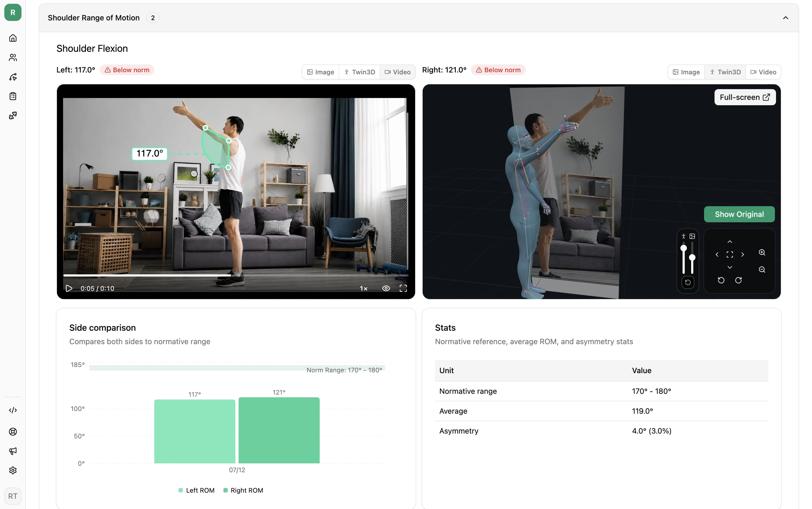Click the 117.0° angle label on video

pyautogui.click(x=150, y=154)
